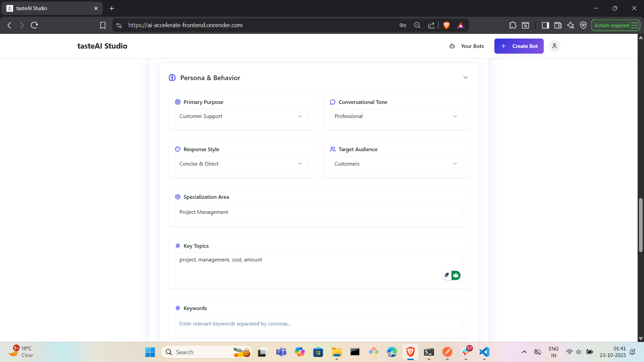Click the Keywords input field

click(x=319, y=323)
